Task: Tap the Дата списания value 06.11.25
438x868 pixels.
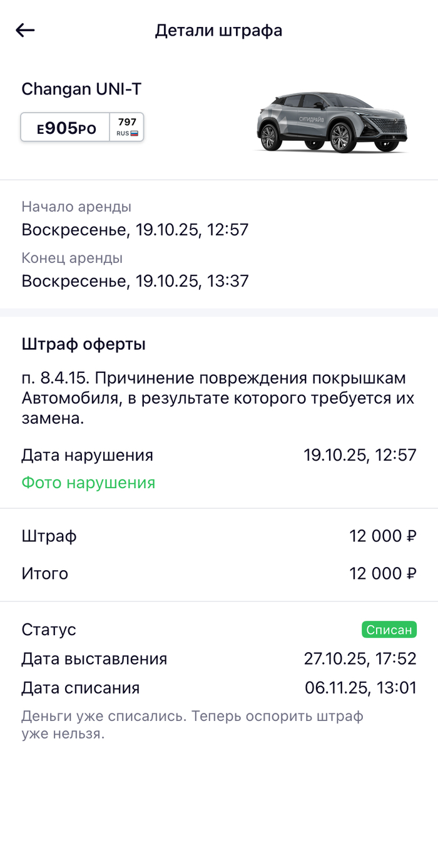Action: [x=360, y=688]
